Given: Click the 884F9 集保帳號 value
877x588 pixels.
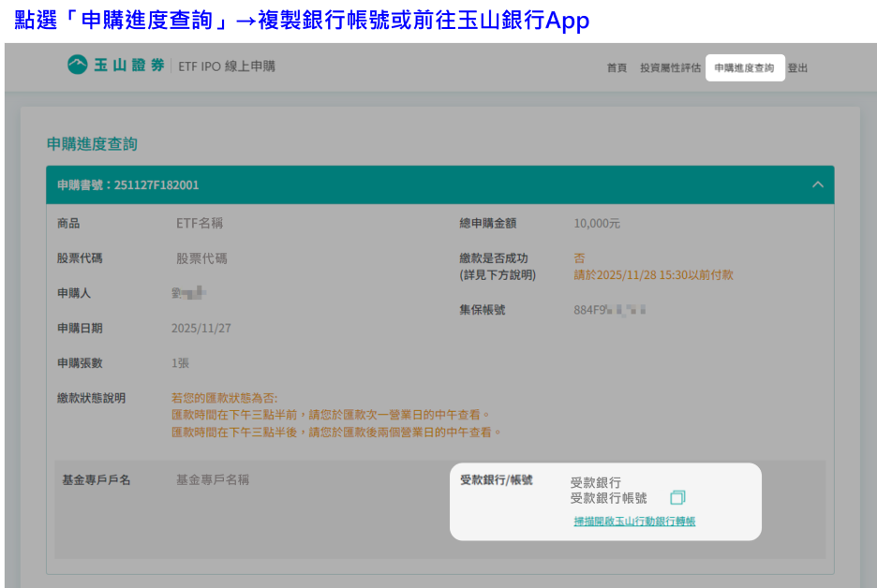Looking at the screenshot, I should pyautogui.click(x=609, y=310).
